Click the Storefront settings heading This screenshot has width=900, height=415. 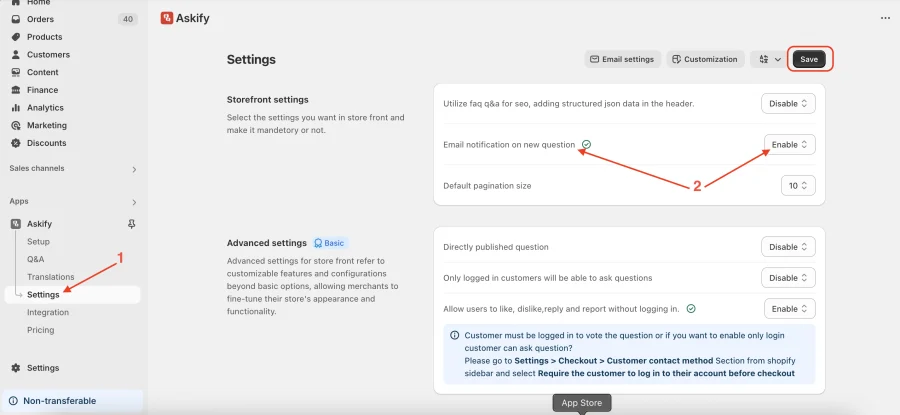coord(267,99)
